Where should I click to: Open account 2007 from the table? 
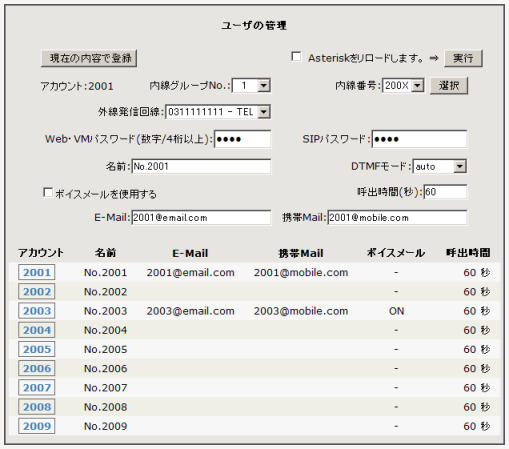(37, 388)
